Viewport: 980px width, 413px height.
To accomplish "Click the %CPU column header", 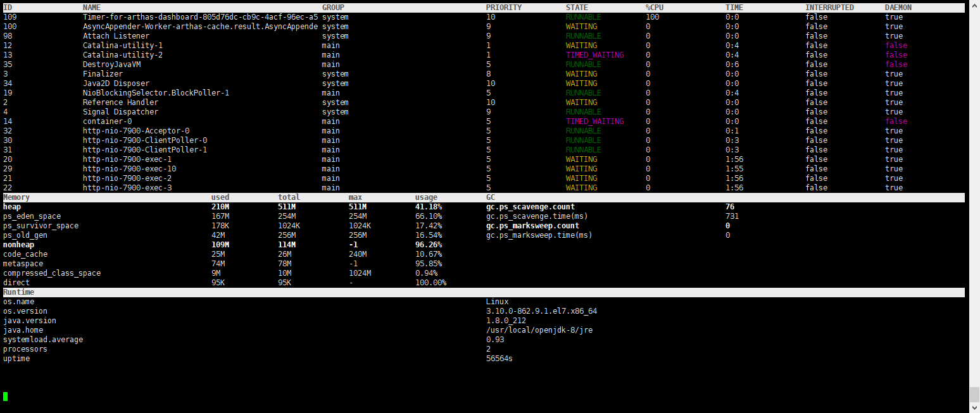I will 654,8.
